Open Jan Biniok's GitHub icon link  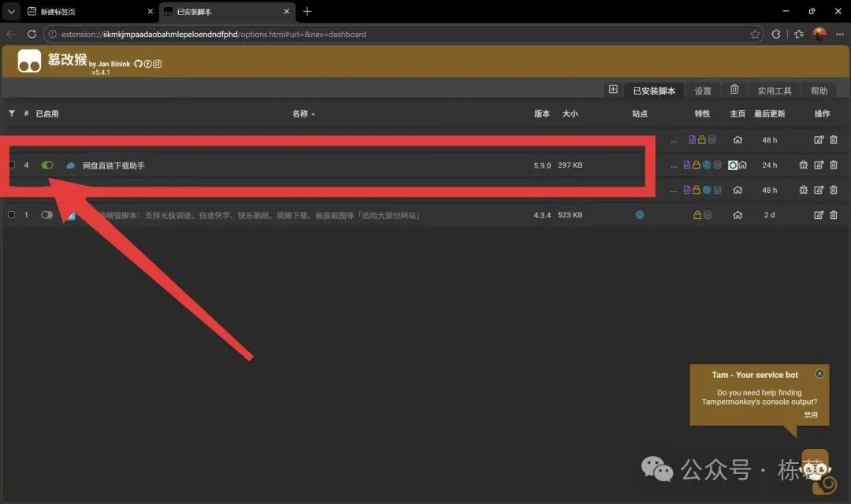(139, 64)
